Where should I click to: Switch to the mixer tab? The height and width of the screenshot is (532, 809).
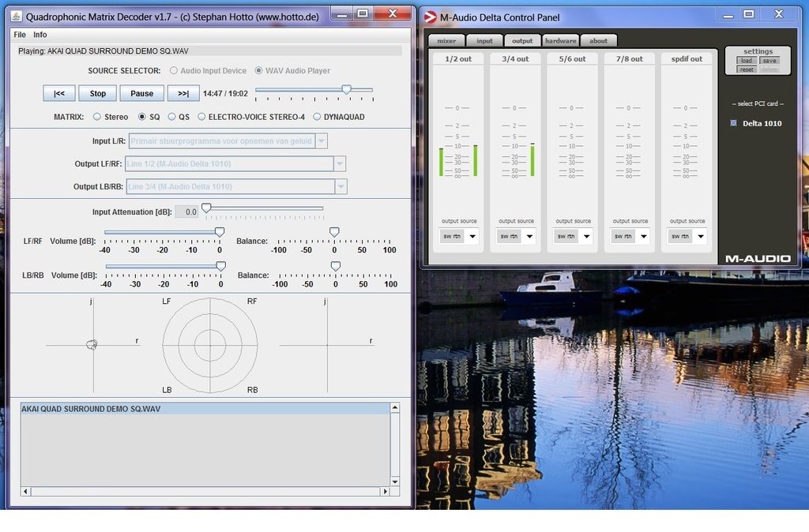(446, 41)
